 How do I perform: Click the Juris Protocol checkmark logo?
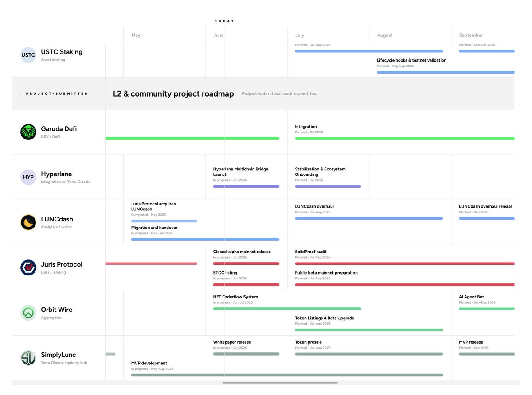(28, 267)
